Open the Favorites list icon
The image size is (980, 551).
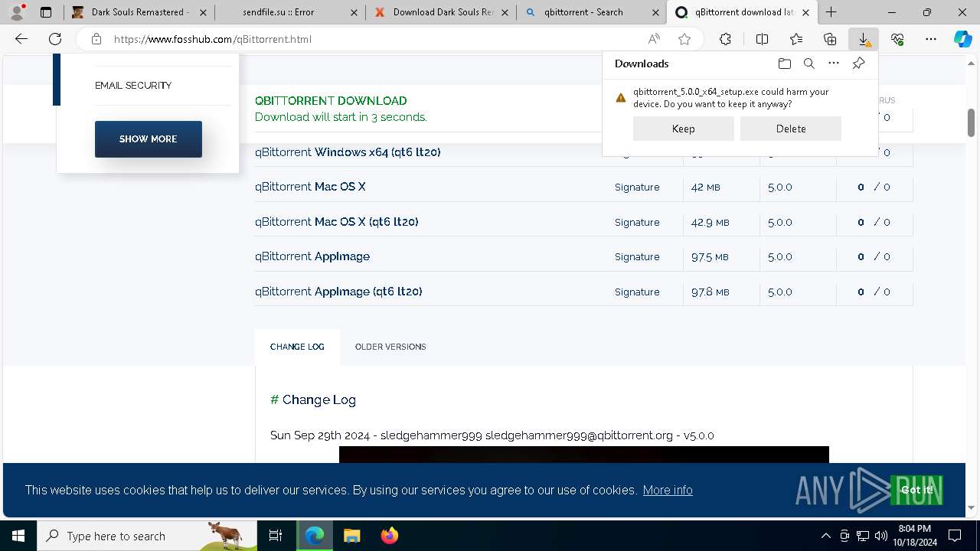coord(796,39)
